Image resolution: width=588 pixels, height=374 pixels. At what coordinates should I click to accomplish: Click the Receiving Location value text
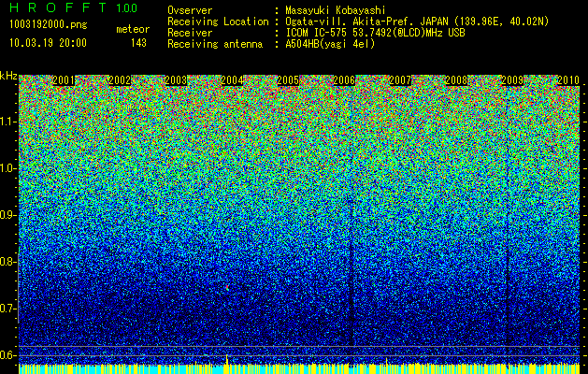417,22
